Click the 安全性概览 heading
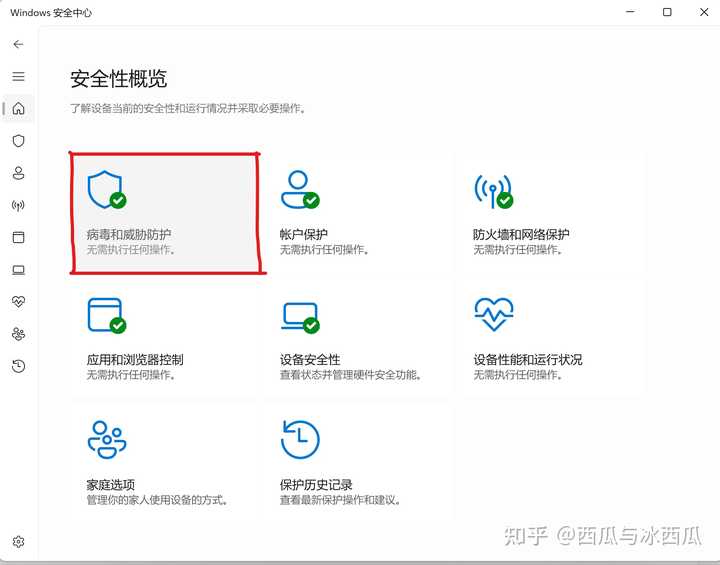 118,79
